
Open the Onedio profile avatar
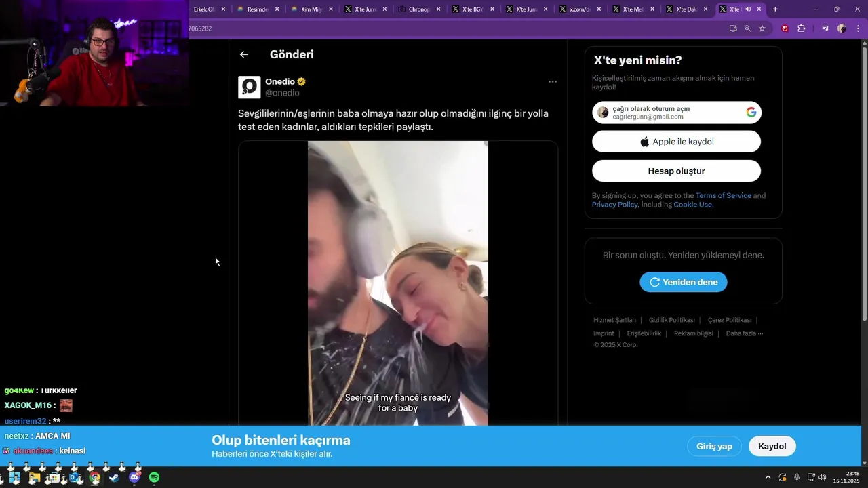[250, 87]
